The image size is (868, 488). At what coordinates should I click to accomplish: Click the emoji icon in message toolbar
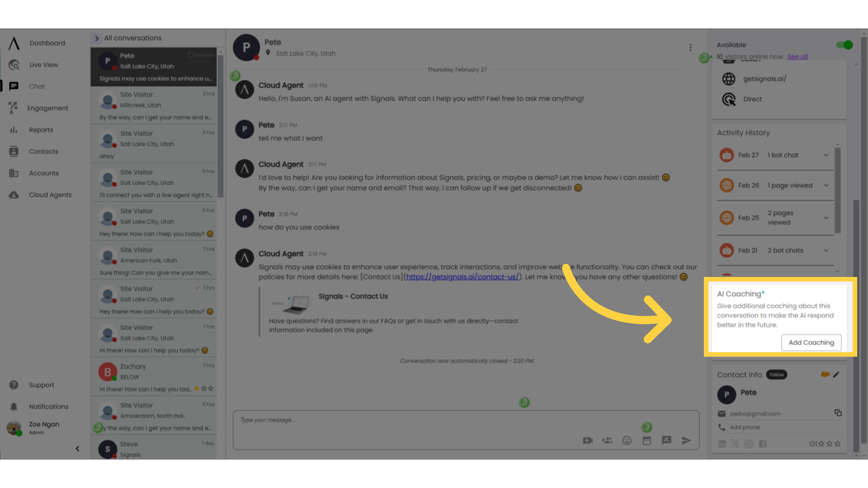[627, 441]
